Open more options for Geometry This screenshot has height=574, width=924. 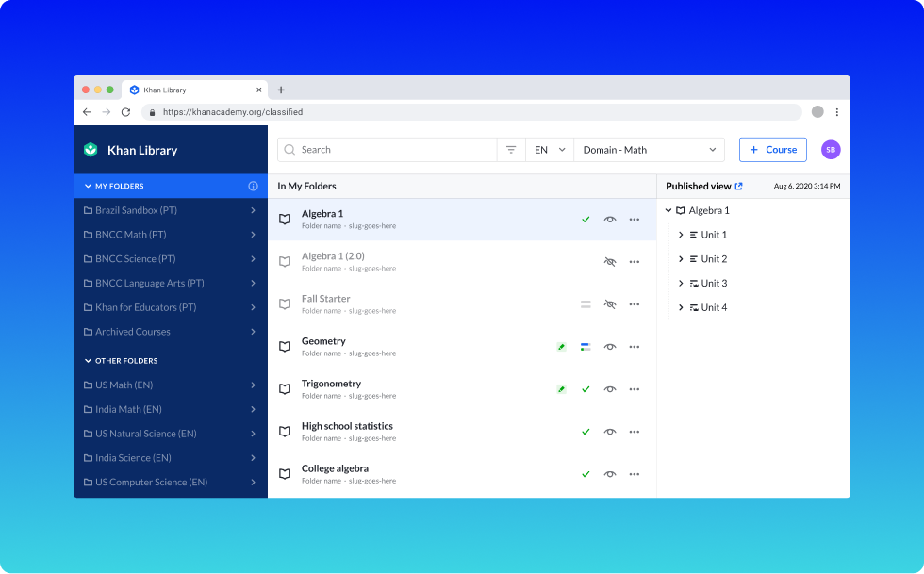click(x=634, y=347)
